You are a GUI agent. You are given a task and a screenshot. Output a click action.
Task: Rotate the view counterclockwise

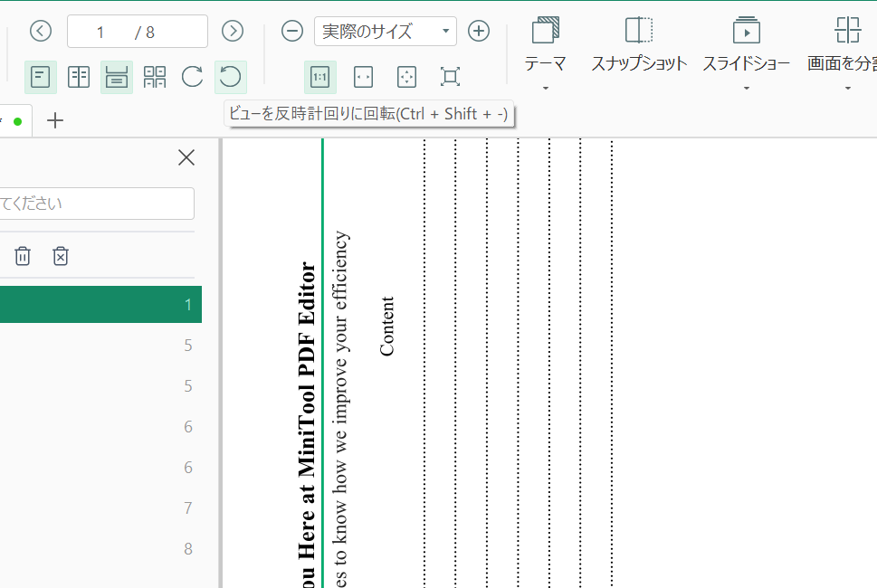[x=231, y=77]
